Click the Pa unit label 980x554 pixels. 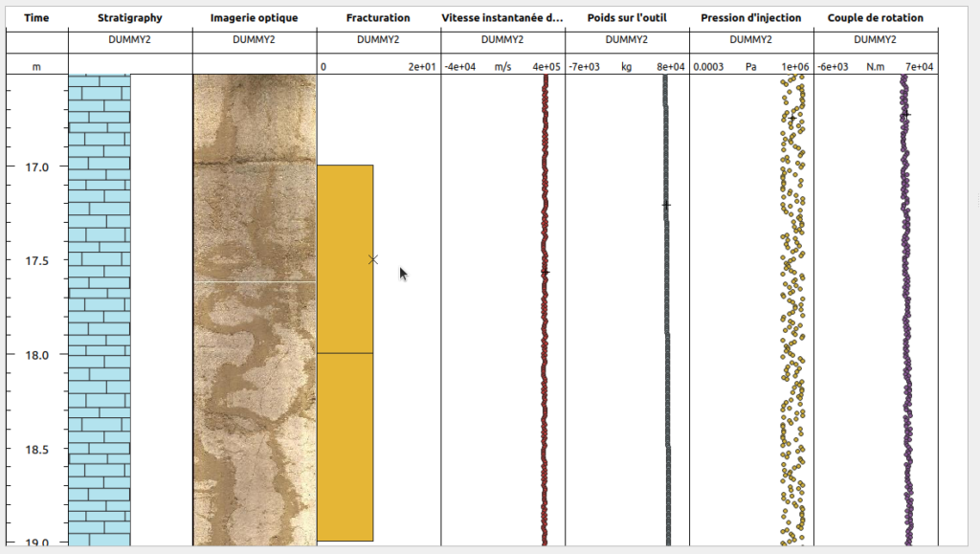750,67
